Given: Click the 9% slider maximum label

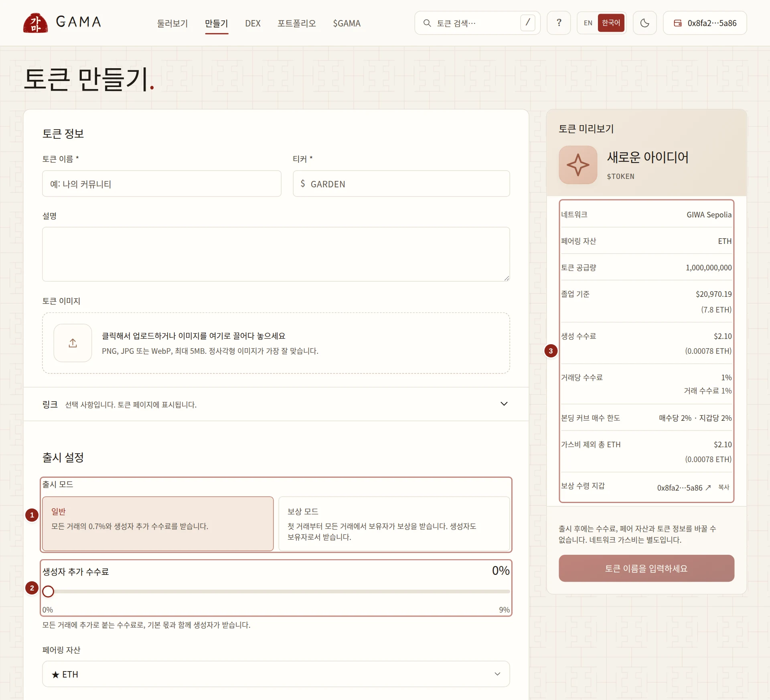Looking at the screenshot, I should [x=504, y=610].
